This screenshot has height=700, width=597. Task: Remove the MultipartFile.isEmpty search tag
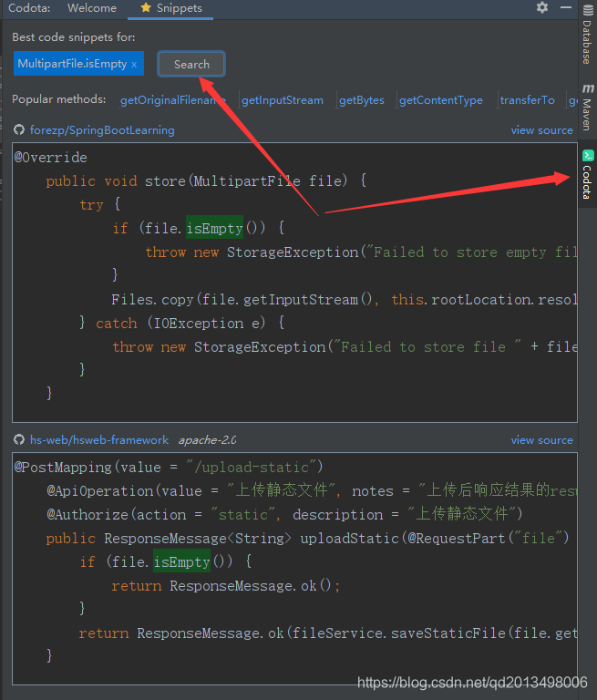134,65
